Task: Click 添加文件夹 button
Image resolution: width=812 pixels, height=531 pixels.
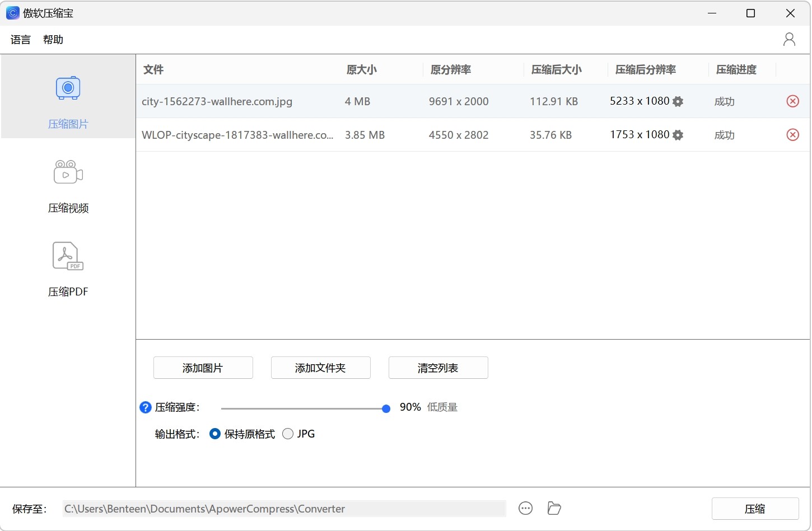Action: [x=321, y=368]
